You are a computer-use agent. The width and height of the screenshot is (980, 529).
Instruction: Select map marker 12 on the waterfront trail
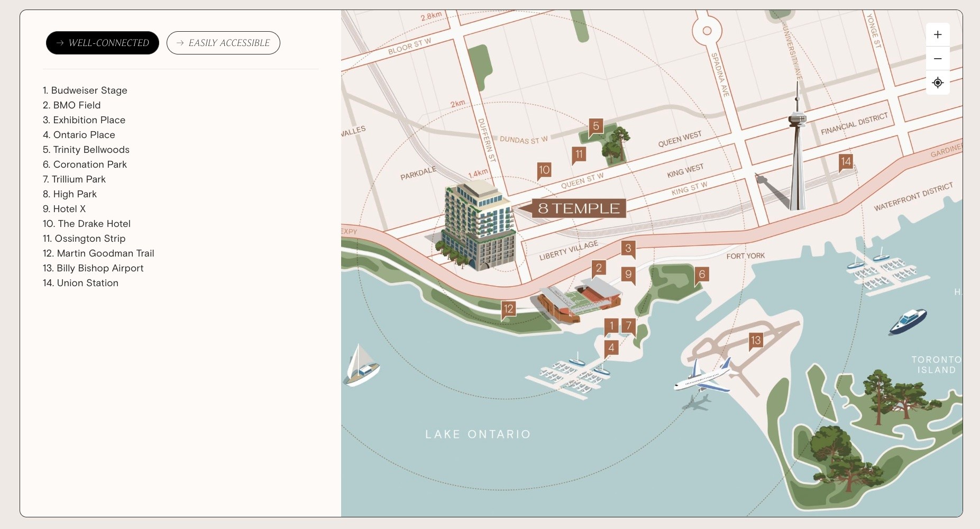click(x=508, y=309)
